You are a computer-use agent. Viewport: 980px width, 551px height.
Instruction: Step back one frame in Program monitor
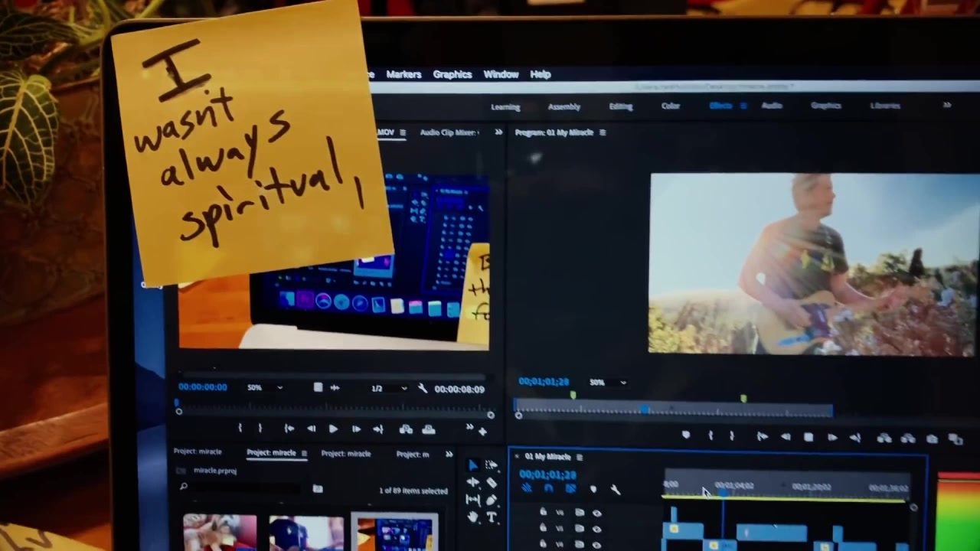(786, 437)
